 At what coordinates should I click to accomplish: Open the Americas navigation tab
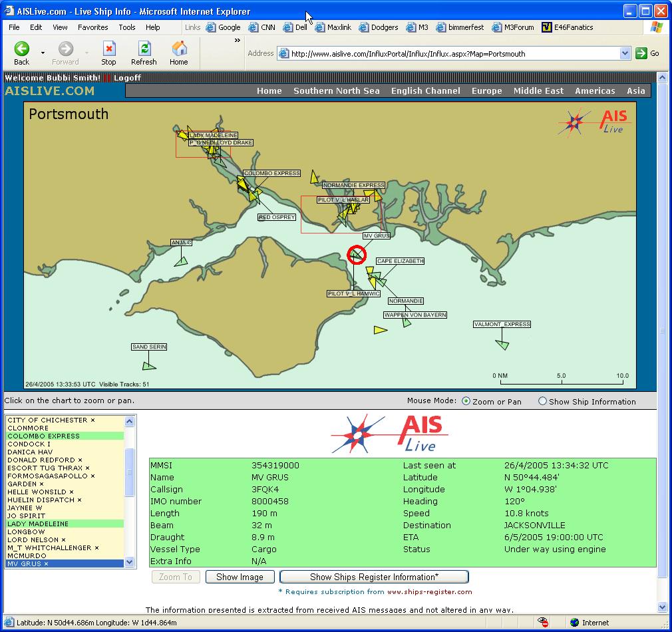[x=595, y=91]
